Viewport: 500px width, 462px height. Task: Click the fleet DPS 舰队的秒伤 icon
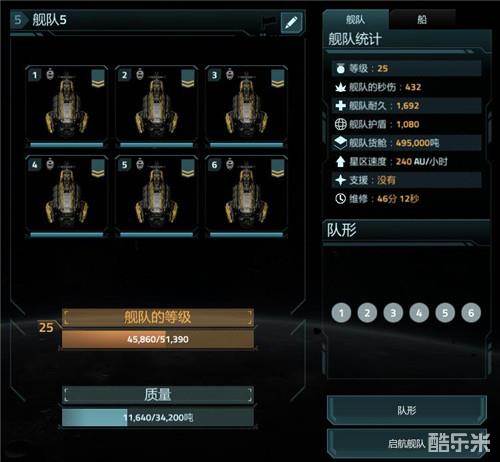point(340,87)
